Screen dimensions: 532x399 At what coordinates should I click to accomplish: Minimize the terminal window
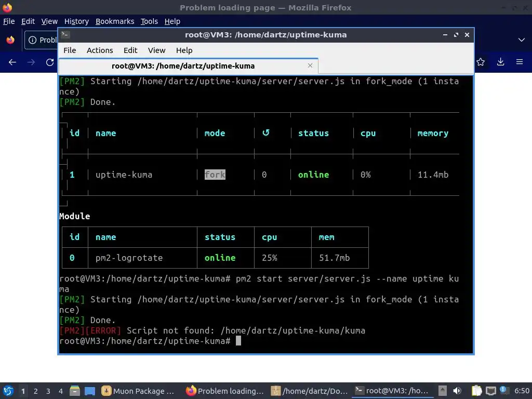pyautogui.click(x=445, y=35)
